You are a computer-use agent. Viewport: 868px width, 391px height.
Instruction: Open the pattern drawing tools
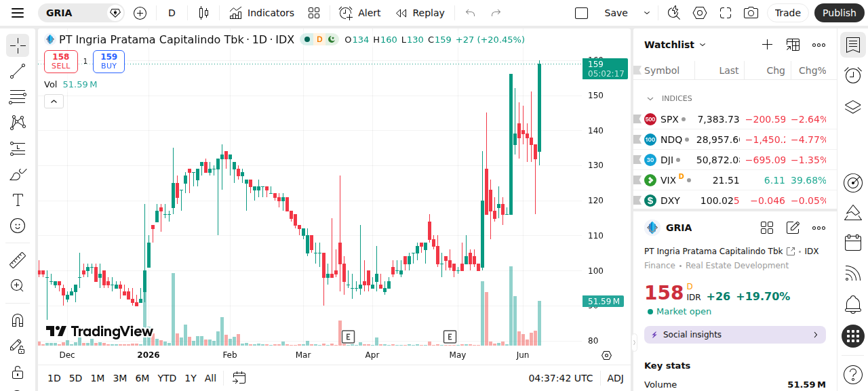coord(18,123)
